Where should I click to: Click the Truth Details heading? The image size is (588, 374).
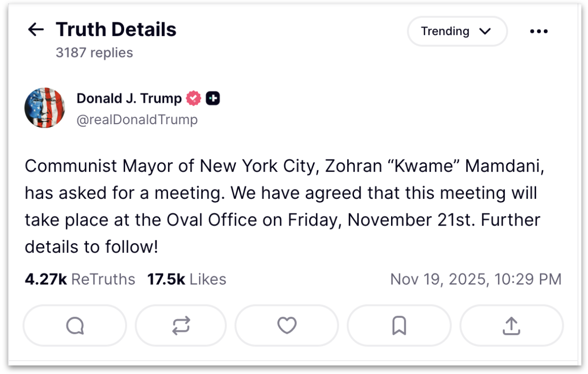[x=116, y=30]
